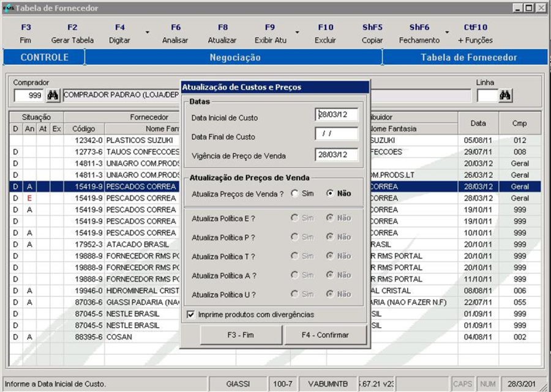The width and height of the screenshot is (551, 392).
Task: Click the RMS icon in title bar
Action: [x=8, y=8]
